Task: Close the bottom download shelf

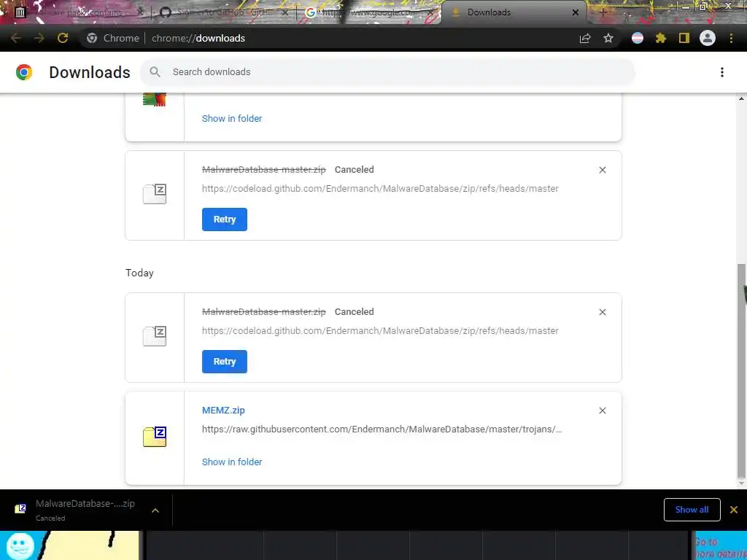Action: pos(734,510)
